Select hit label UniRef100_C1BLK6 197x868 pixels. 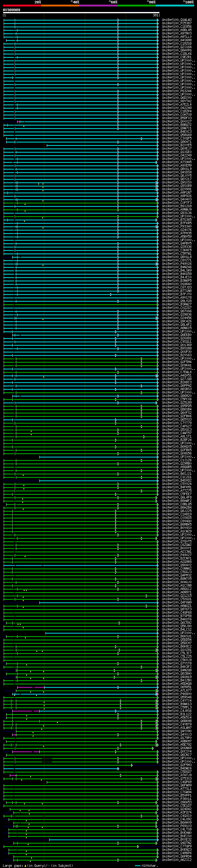pos(177,54)
